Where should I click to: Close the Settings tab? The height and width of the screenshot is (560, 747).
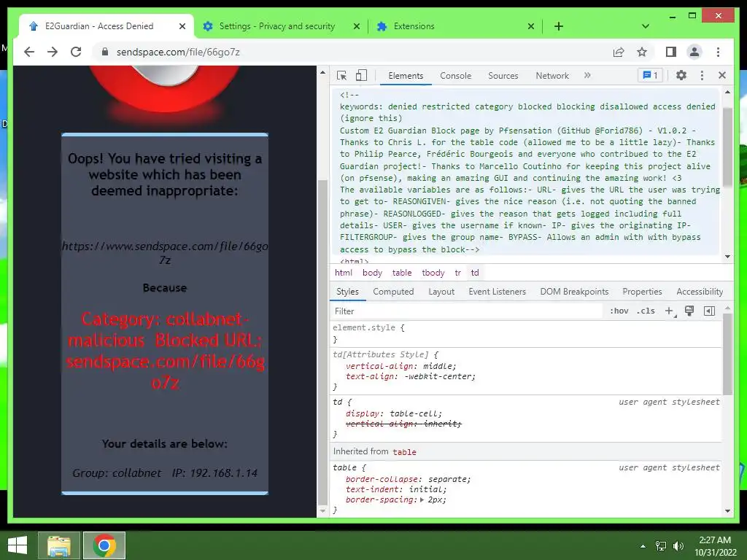coord(356,26)
